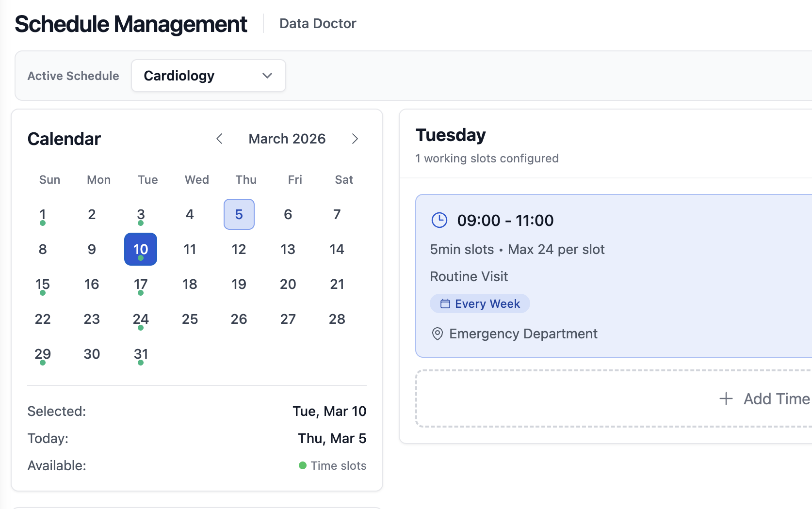Open the Cardiology active schedule dropdown
The image size is (812, 509).
[208, 76]
